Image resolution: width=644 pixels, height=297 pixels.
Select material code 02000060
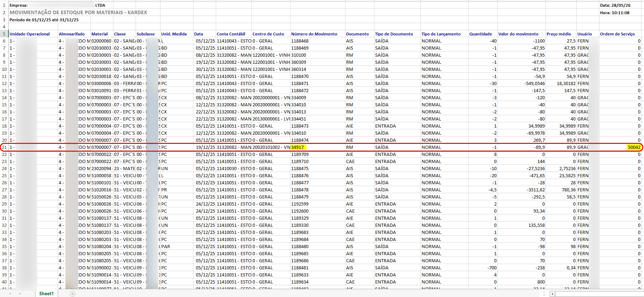click(101, 41)
